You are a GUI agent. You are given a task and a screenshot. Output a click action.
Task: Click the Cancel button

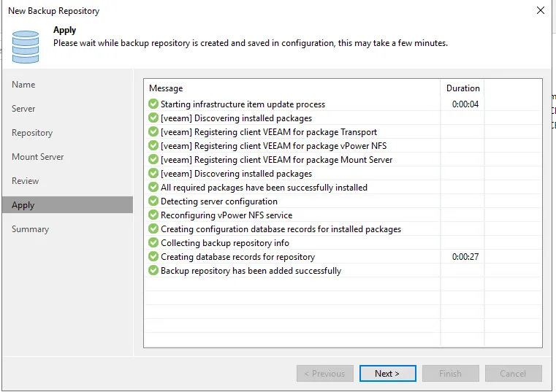tap(513, 373)
